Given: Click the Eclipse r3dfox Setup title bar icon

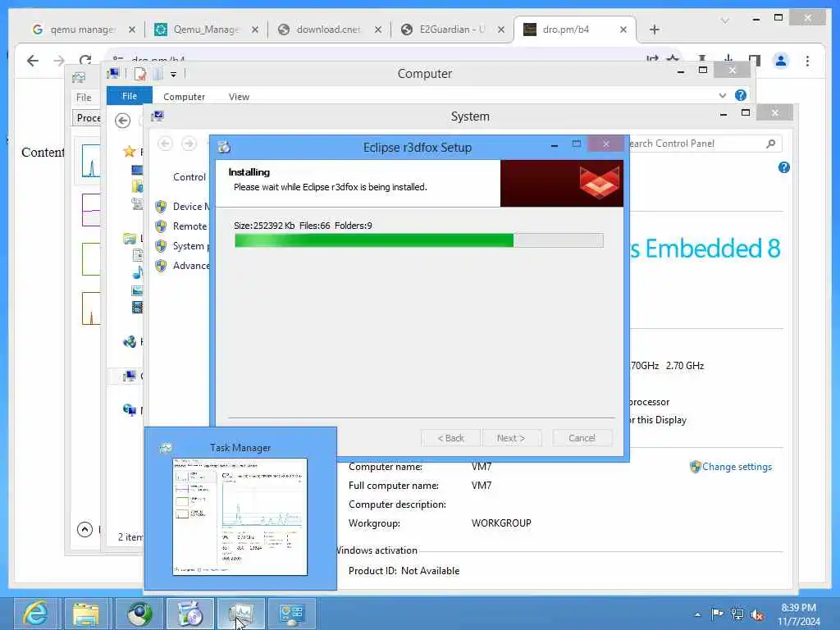Looking at the screenshot, I should pyautogui.click(x=224, y=147).
